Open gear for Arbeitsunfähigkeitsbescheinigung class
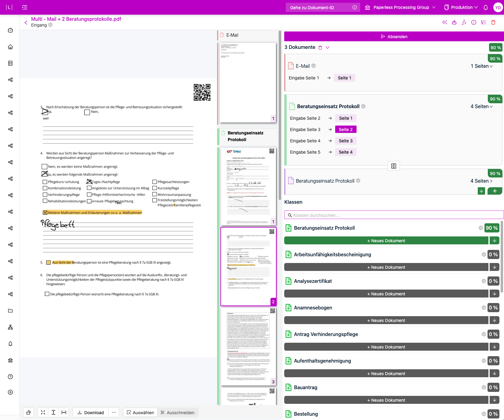504x420 pixels. (x=484, y=254)
